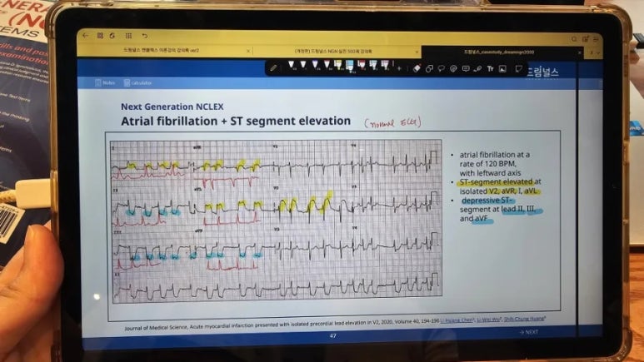Pick the yellow highlighter
The width and height of the screenshot is (644, 362).
click(337, 65)
